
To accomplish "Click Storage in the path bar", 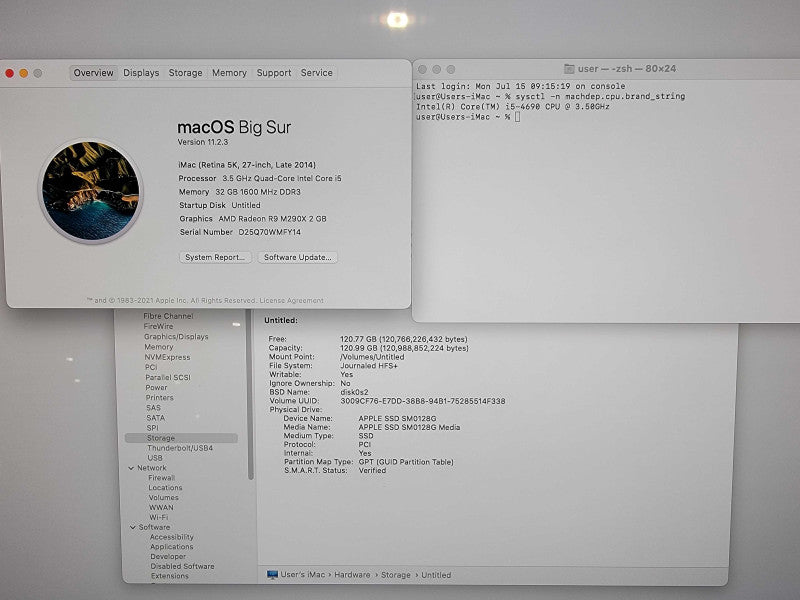I will (395, 575).
